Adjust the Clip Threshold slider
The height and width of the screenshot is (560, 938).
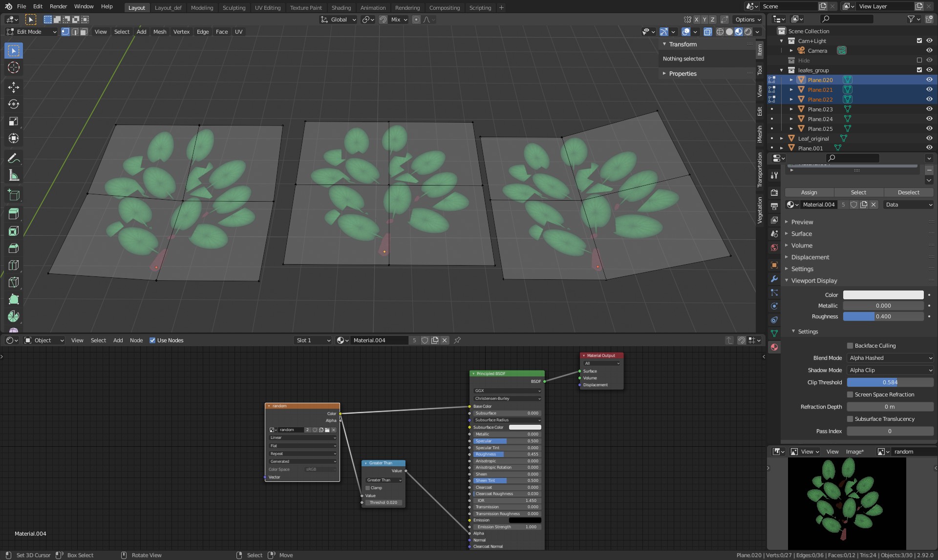(x=890, y=382)
